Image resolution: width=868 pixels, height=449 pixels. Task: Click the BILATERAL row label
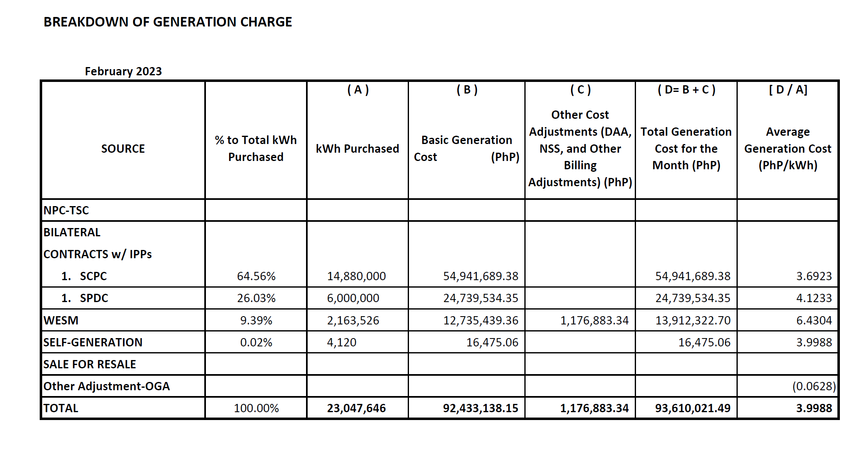pos(72,232)
